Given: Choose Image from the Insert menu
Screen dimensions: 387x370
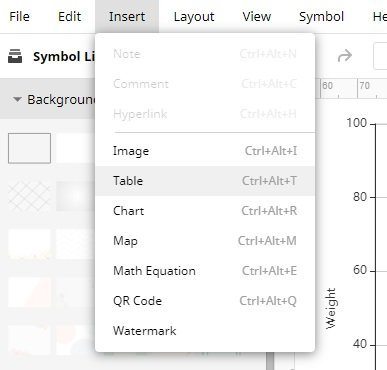Looking at the screenshot, I should coord(205,151).
